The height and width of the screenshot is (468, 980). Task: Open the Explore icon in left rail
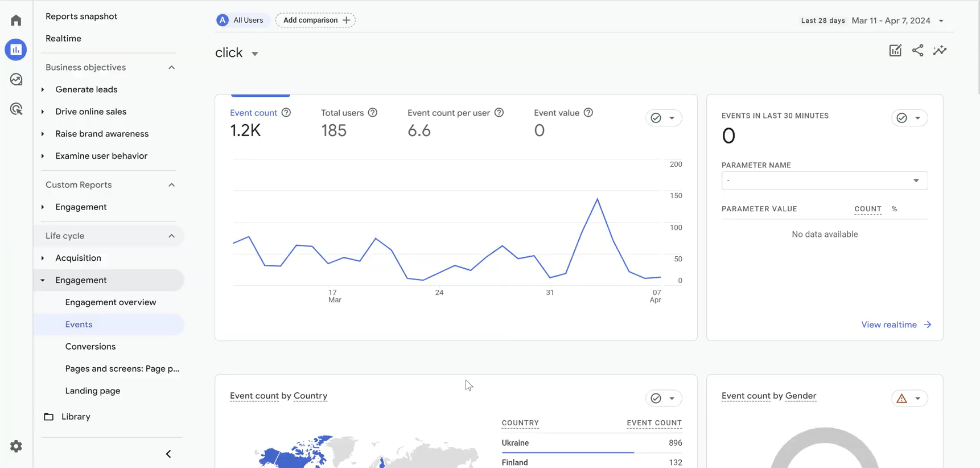click(16, 79)
